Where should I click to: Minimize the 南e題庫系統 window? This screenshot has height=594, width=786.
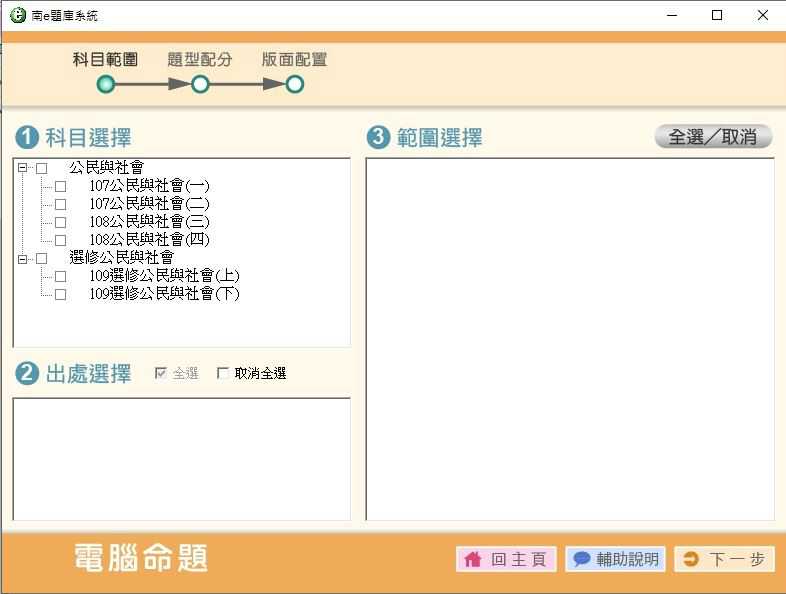[x=672, y=16]
